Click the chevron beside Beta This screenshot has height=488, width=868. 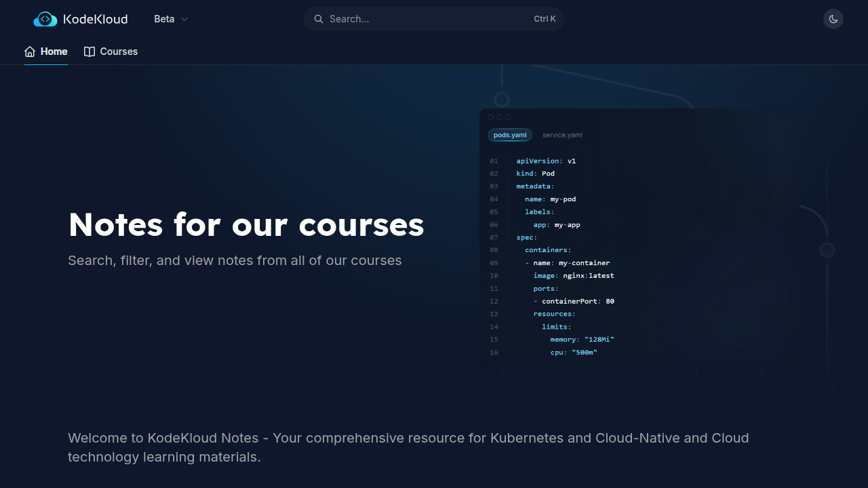click(x=184, y=19)
